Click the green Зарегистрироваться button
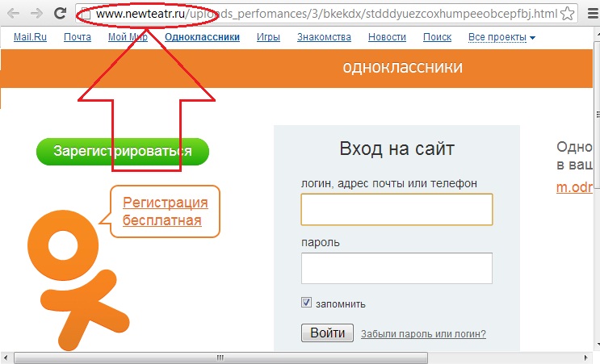This screenshot has height=364, width=600. pos(123,152)
